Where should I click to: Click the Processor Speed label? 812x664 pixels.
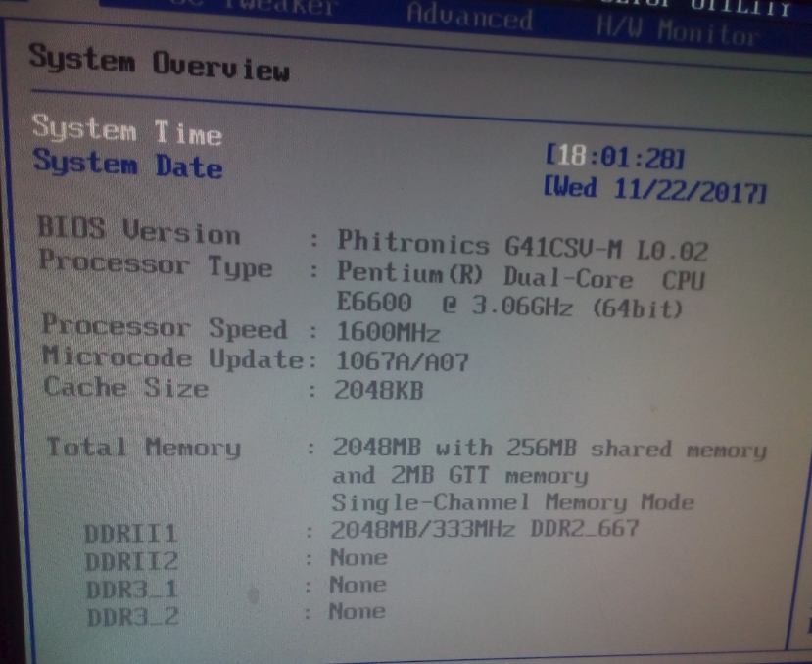tap(165, 327)
